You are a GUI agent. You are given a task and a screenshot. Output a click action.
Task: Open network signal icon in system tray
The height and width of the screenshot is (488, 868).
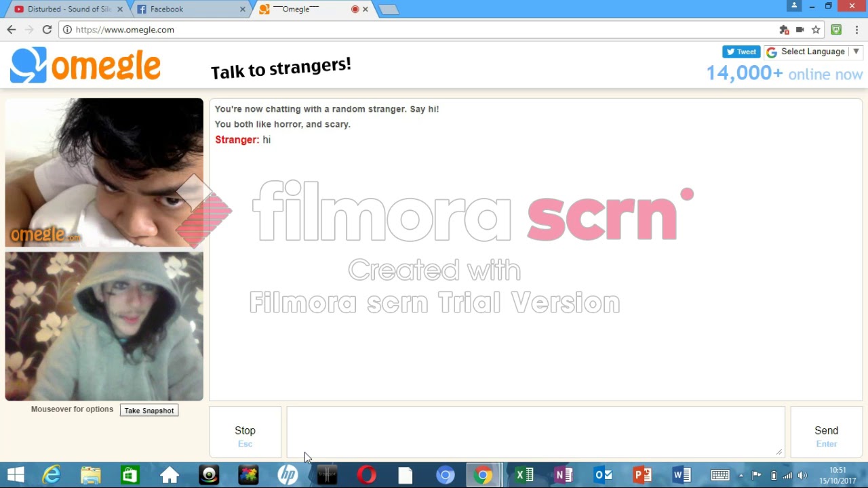pyautogui.click(x=787, y=475)
